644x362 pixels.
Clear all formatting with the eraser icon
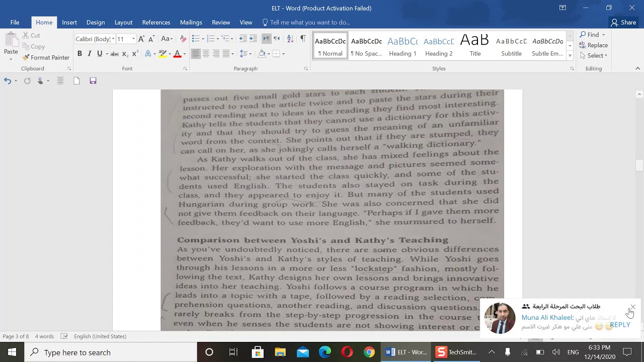(x=183, y=39)
